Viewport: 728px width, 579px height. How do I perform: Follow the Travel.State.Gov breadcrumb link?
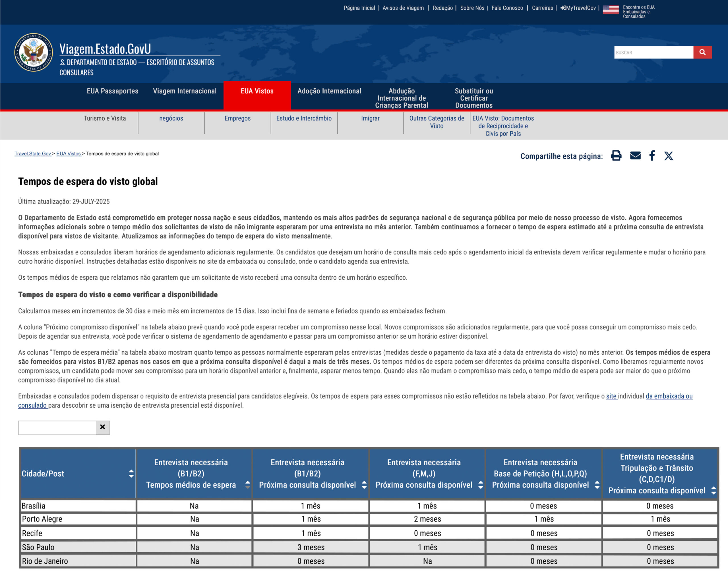click(x=33, y=153)
